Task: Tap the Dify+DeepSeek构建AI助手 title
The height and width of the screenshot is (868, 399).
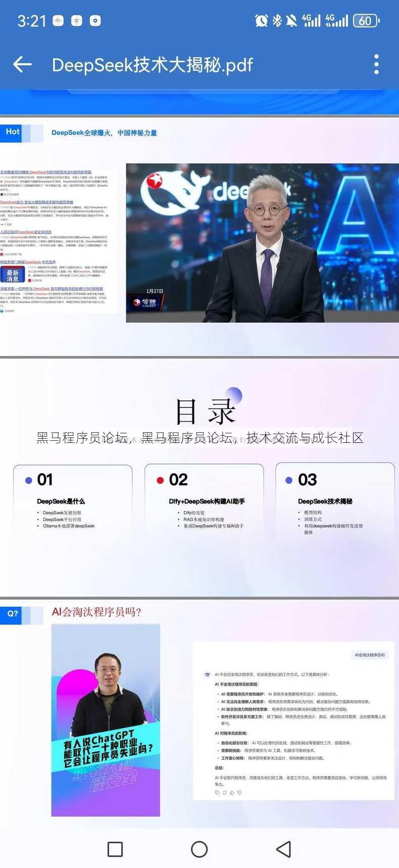Action: point(207,501)
